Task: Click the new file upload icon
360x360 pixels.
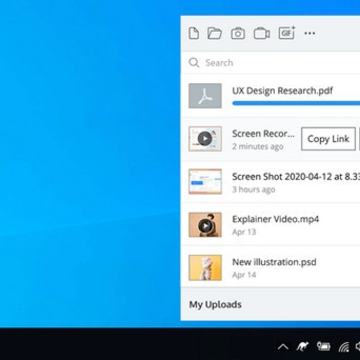Action: click(x=194, y=33)
